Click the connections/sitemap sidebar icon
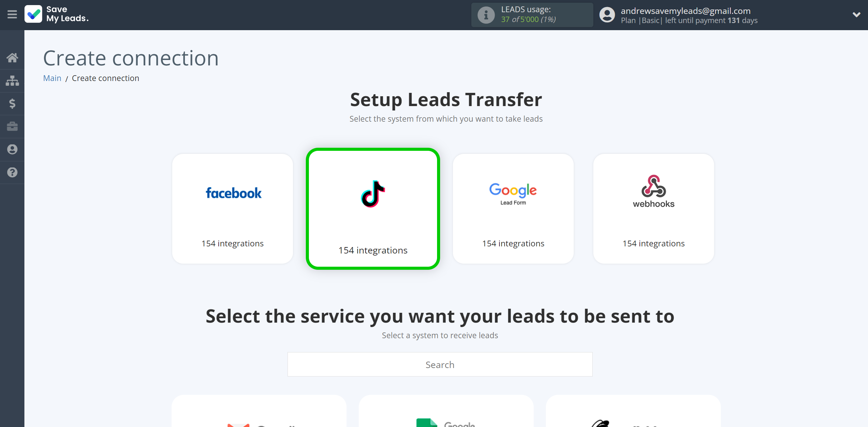Viewport: 868px width, 427px height. (12, 80)
